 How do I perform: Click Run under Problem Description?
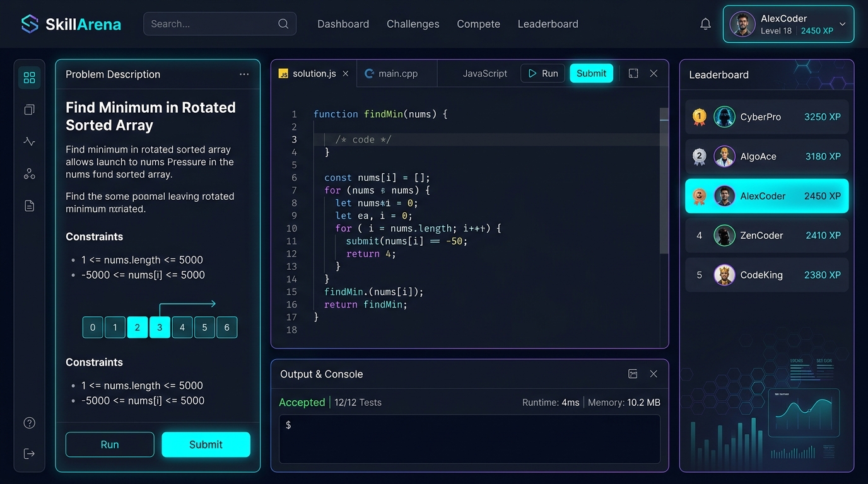(110, 444)
